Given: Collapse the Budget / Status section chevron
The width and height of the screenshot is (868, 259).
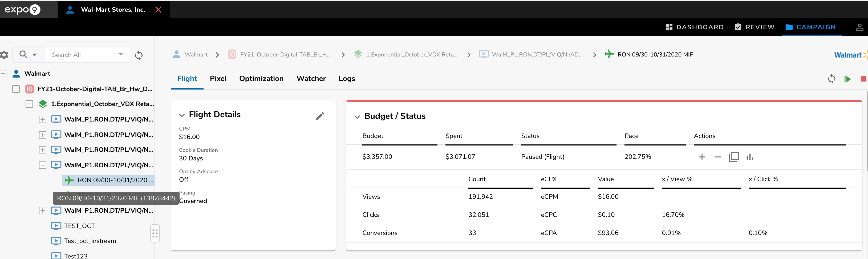Looking at the screenshot, I should click(357, 116).
